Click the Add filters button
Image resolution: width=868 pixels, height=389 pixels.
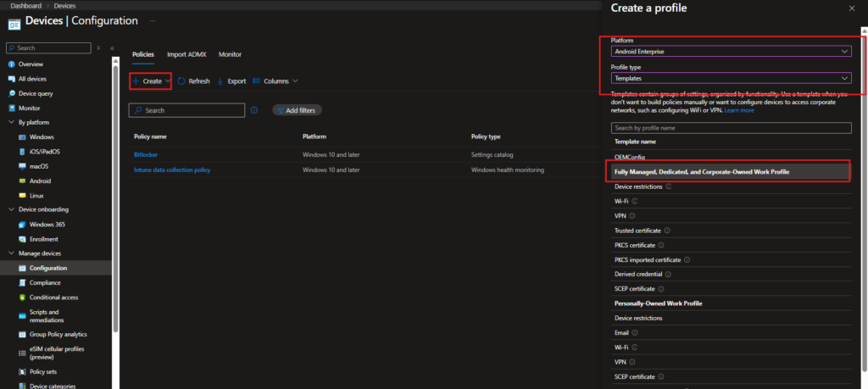298,110
